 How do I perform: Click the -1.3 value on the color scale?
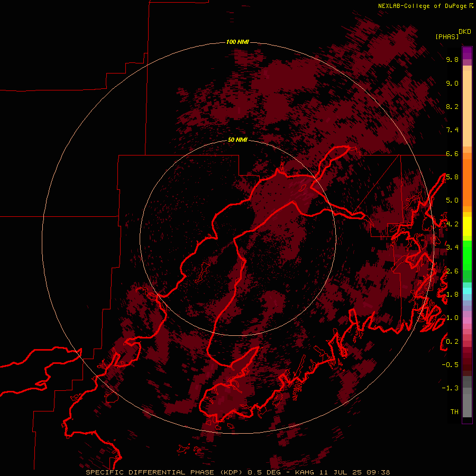[450, 388]
